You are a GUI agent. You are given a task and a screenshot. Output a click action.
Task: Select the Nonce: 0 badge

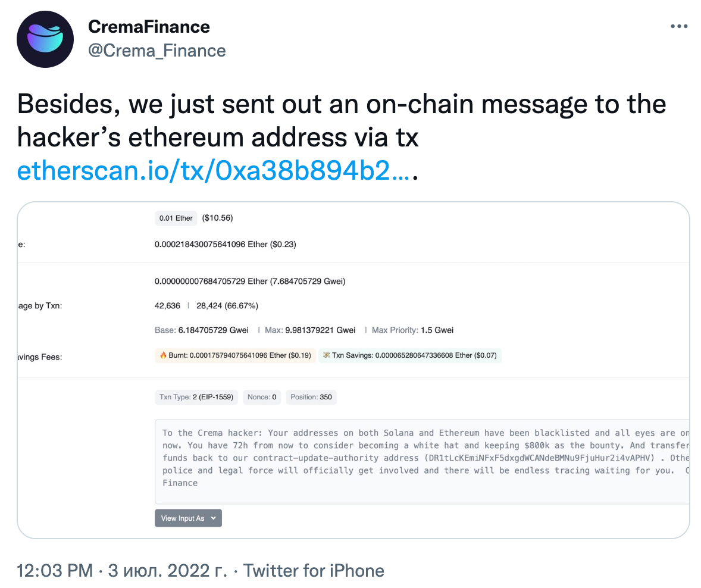point(262,397)
